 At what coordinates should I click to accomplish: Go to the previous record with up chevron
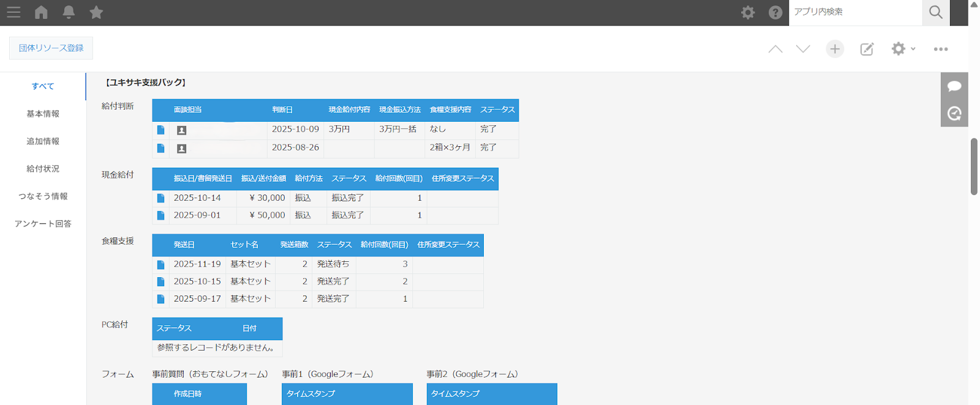click(775, 49)
